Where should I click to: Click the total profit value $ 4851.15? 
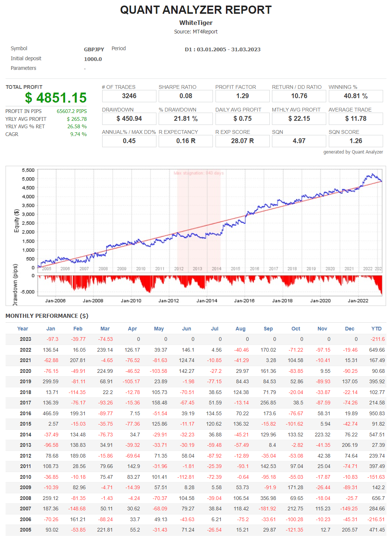56,98
